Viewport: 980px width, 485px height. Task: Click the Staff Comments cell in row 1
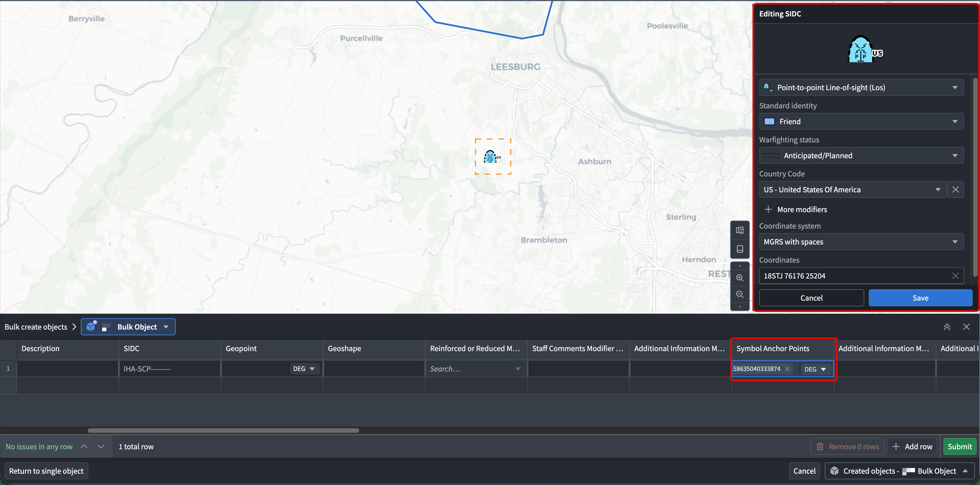pos(578,369)
